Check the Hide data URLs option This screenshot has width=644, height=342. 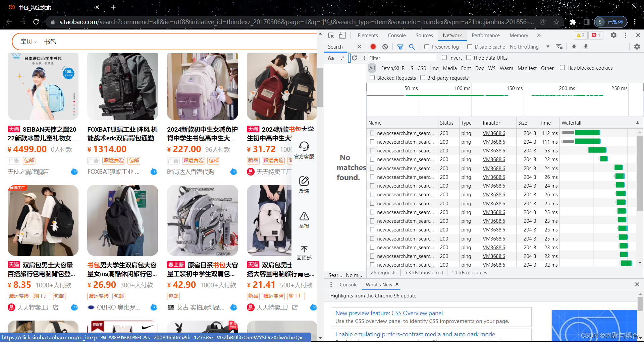(469, 58)
